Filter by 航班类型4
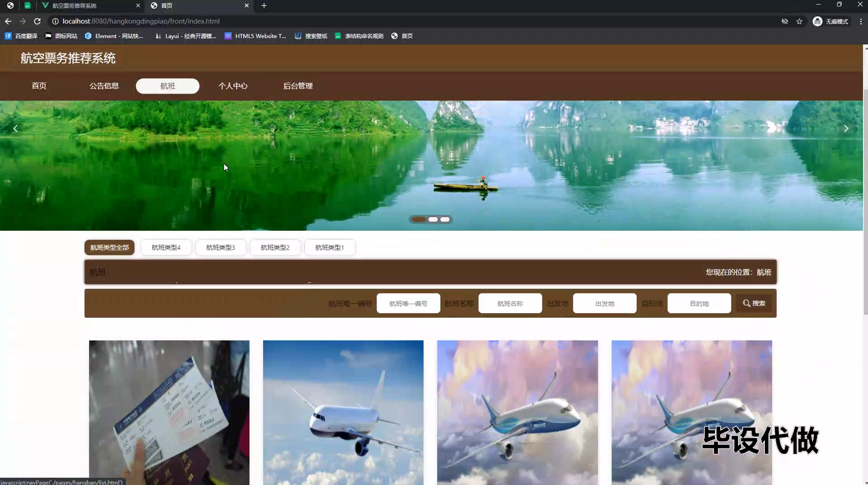The width and height of the screenshot is (868, 485). [x=166, y=247]
